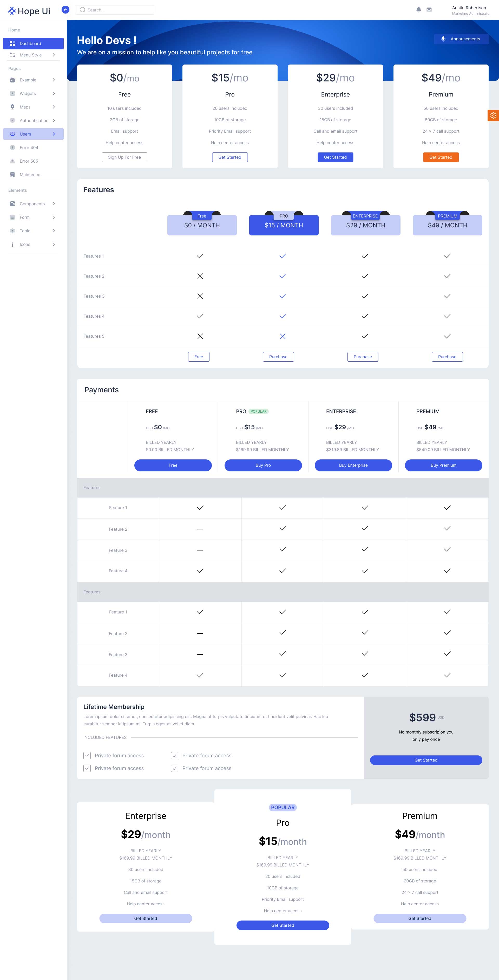499x980 pixels.
Task: Click the Menu Style icon in sidebar
Action: [12, 55]
